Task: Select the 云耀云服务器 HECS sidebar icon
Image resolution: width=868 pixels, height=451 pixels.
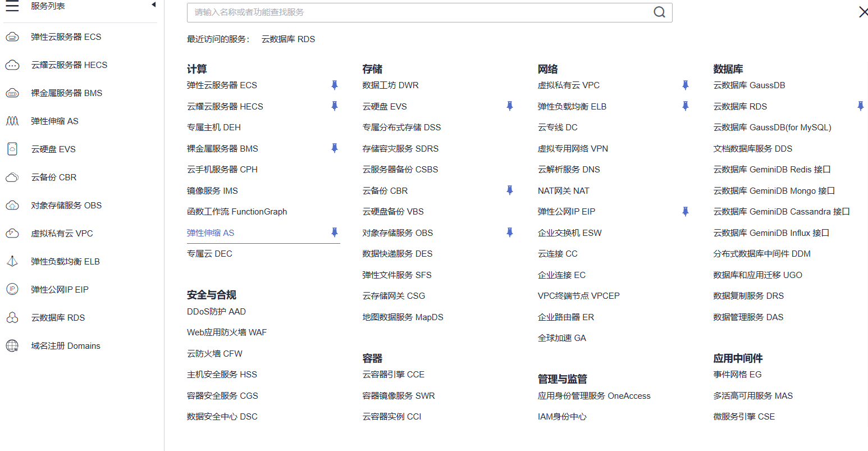Action: [x=13, y=65]
